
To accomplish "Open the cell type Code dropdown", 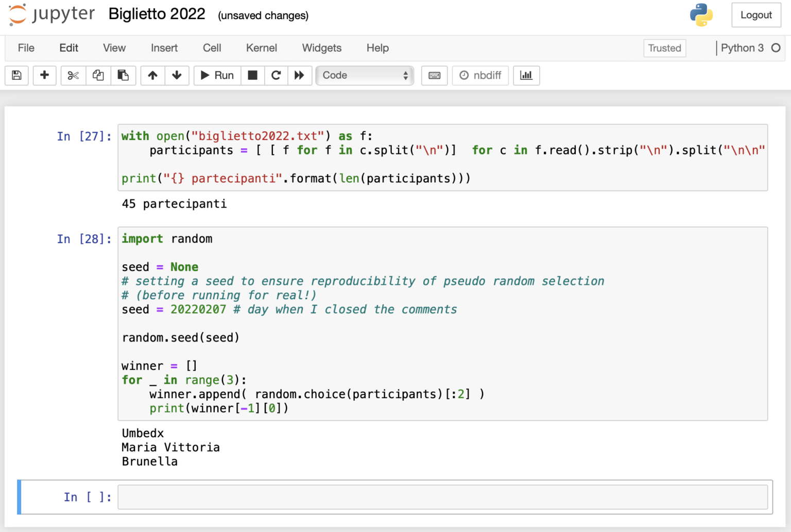I will click(x=365, y=75).
